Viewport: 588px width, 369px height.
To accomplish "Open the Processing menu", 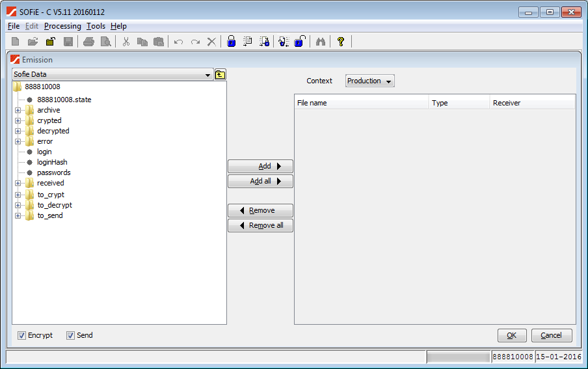I will tap(62, 26).
